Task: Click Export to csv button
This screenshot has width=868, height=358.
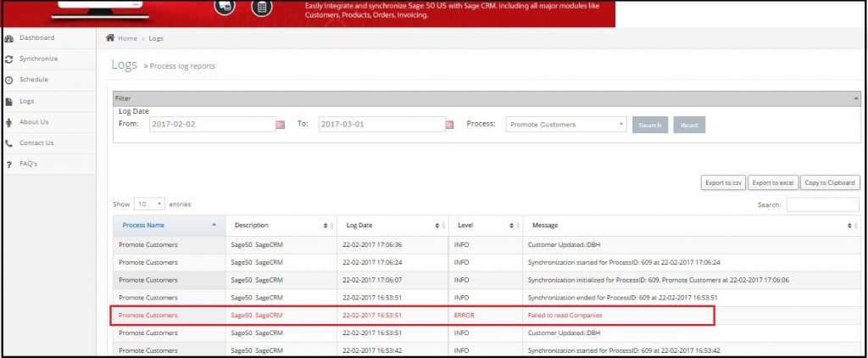Action: coord(724,183)
